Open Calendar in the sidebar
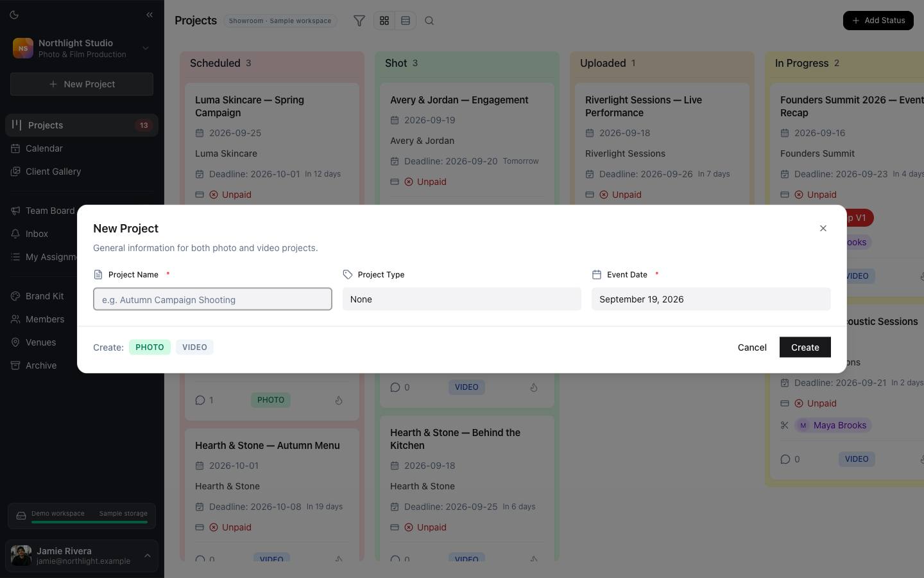This screenshot has width=924, height=578. [81, 148]
